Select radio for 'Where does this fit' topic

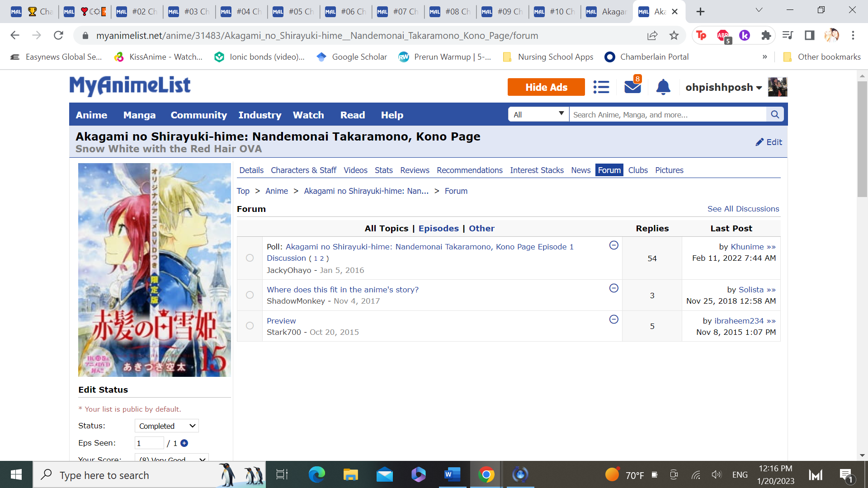click(x=250, y=295)
